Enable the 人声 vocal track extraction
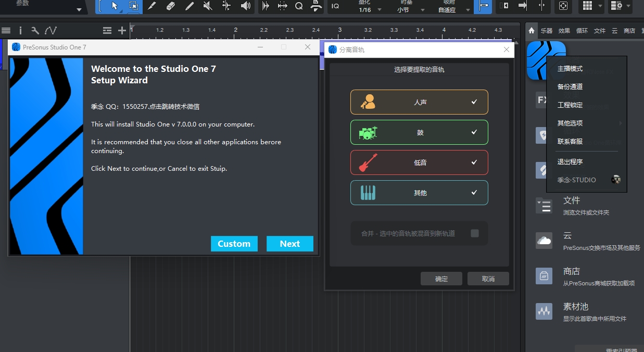644x352 pixels. coord(419,102)
